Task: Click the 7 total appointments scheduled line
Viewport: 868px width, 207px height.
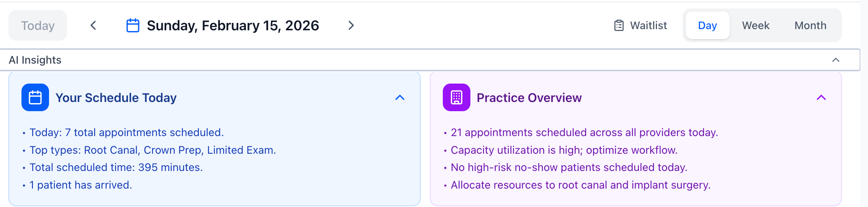Action: click(126, 133)
